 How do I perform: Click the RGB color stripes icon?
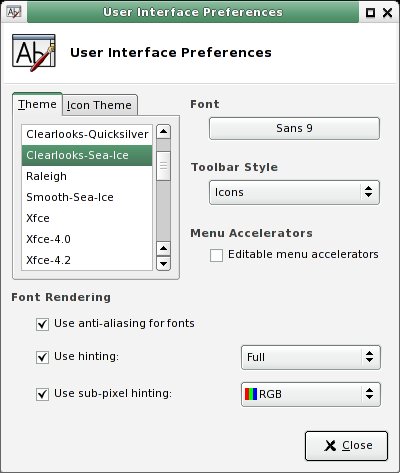(x=251, y=394)
